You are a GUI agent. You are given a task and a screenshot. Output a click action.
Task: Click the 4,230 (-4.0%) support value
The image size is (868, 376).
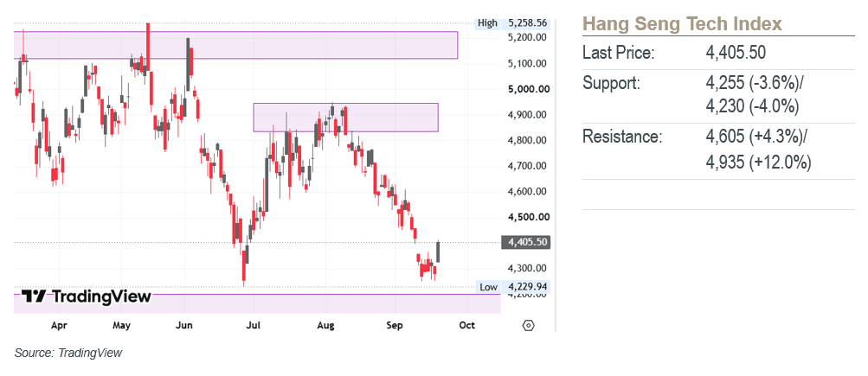(x=752, y=105)
